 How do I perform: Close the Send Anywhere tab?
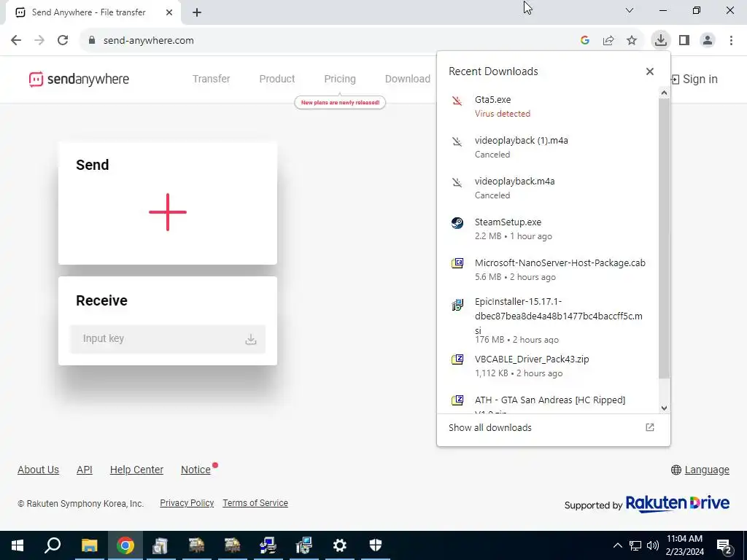pyautogui.click(x=169, y=13)
